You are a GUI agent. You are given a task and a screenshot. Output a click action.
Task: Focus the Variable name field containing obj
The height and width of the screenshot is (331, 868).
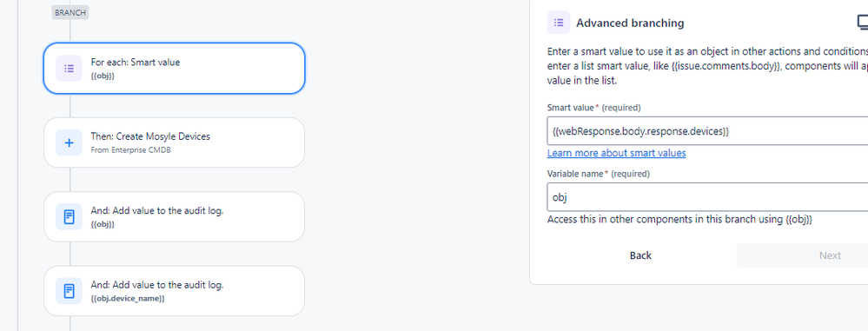point(707,197)
